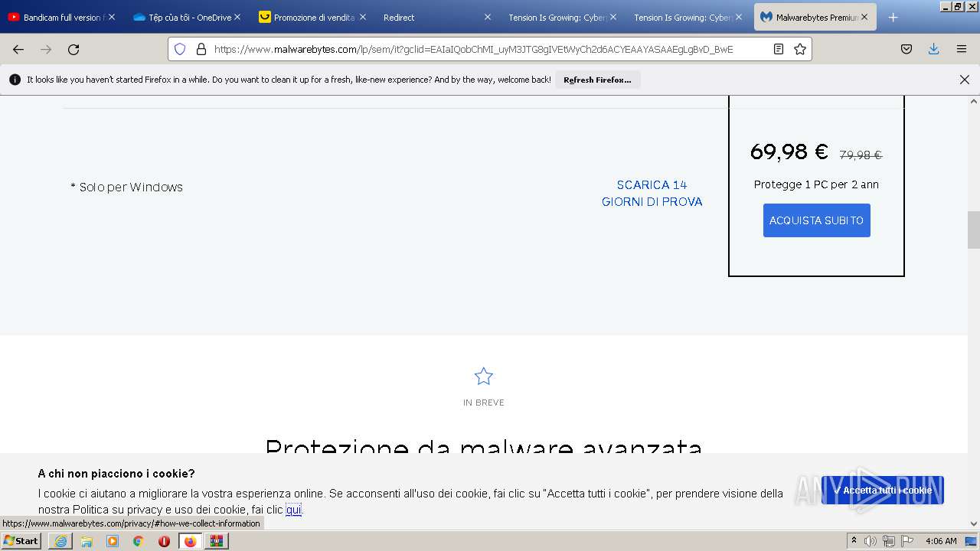The height and width of the screenshot is (551, 980).
Task: Expand hidden system tray icons
Action: [854, 541]
